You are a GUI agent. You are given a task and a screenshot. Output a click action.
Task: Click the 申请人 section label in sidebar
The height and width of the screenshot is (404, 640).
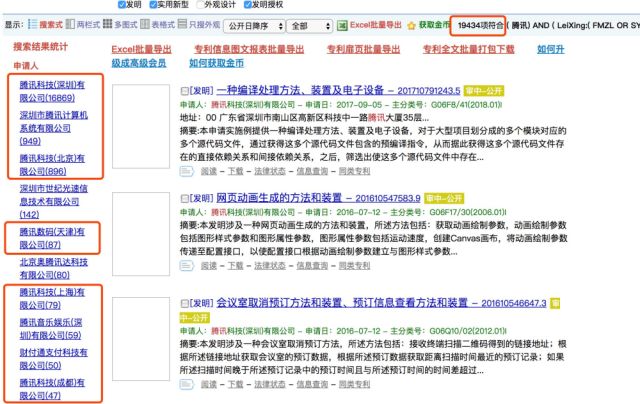coord(26,66)
